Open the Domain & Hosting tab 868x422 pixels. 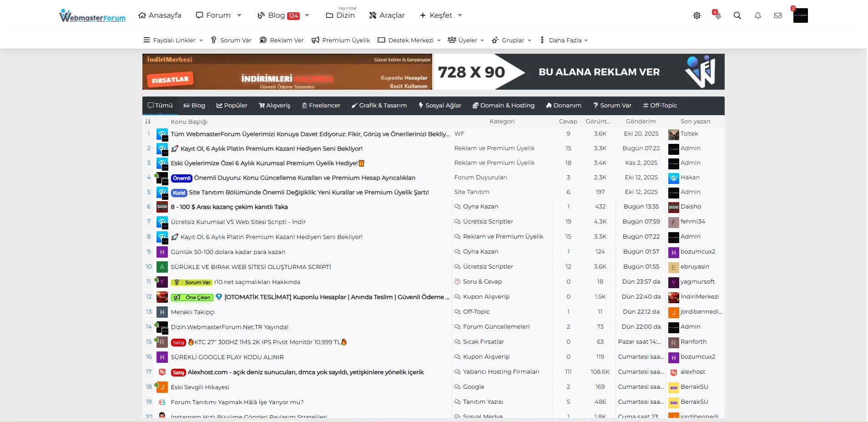(x=504, y=105)
